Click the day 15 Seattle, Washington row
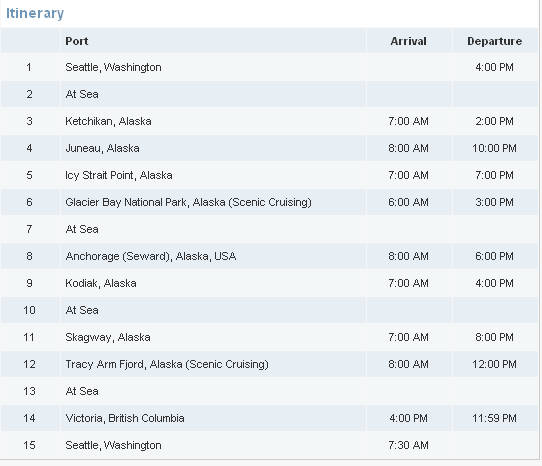The width and height of the screenshot is (542, 466). point(269,445)
